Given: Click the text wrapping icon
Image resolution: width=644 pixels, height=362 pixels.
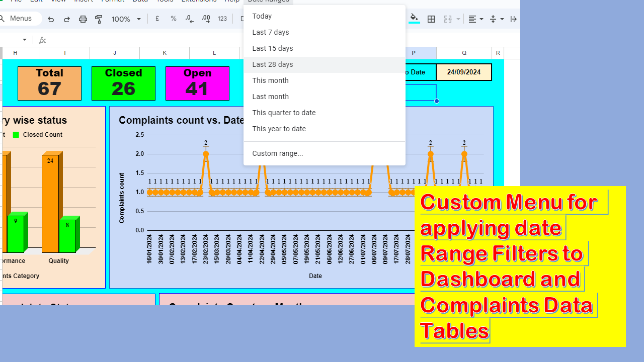Looking at the screenshot, I should click(513, 19).
